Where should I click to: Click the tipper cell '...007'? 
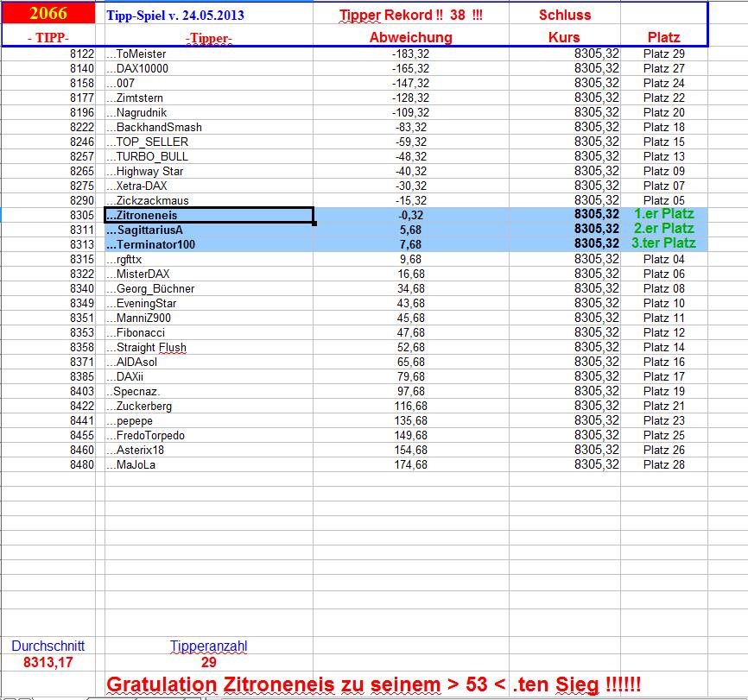click(209, 84)
